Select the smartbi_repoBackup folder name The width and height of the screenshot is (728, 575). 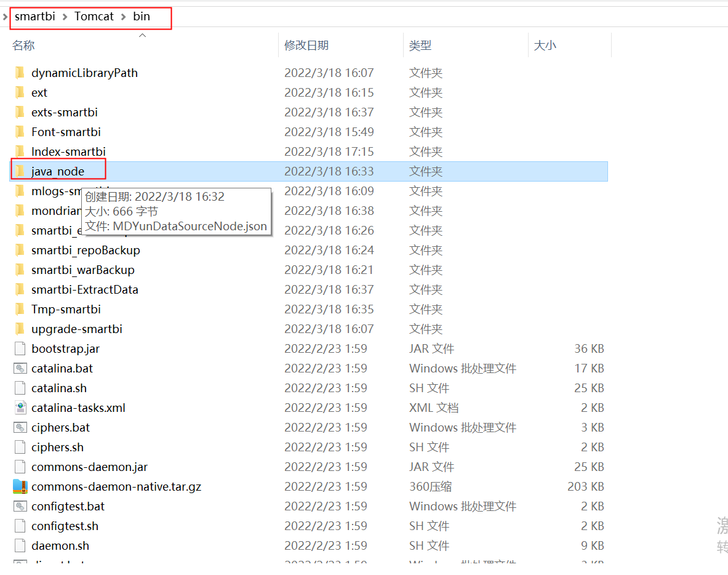click(86, 251)
